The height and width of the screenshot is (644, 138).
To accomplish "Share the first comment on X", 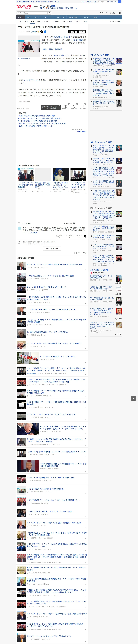I will click(85, 236).
